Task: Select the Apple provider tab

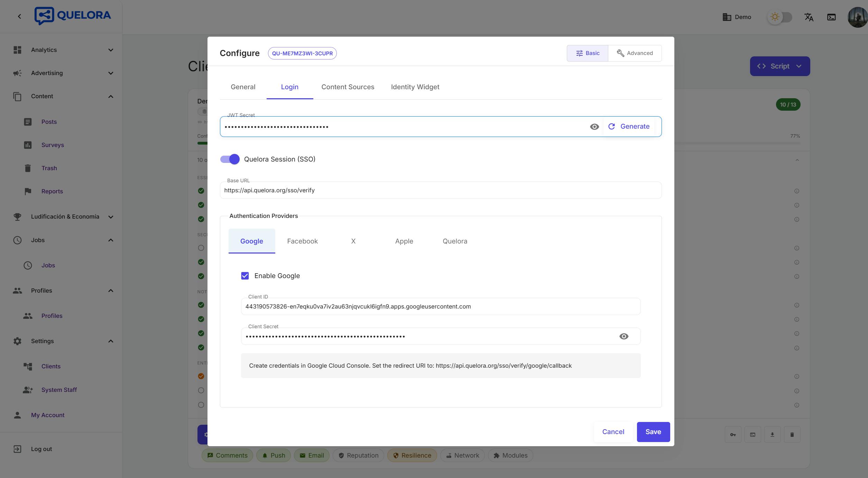Action: tap(404, 241)
